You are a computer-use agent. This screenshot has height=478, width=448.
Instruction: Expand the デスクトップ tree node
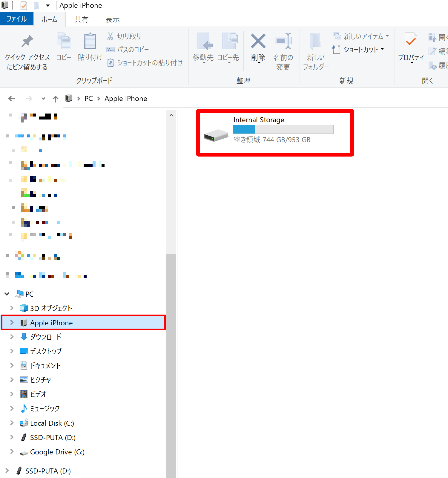click(x=12, y=351)
